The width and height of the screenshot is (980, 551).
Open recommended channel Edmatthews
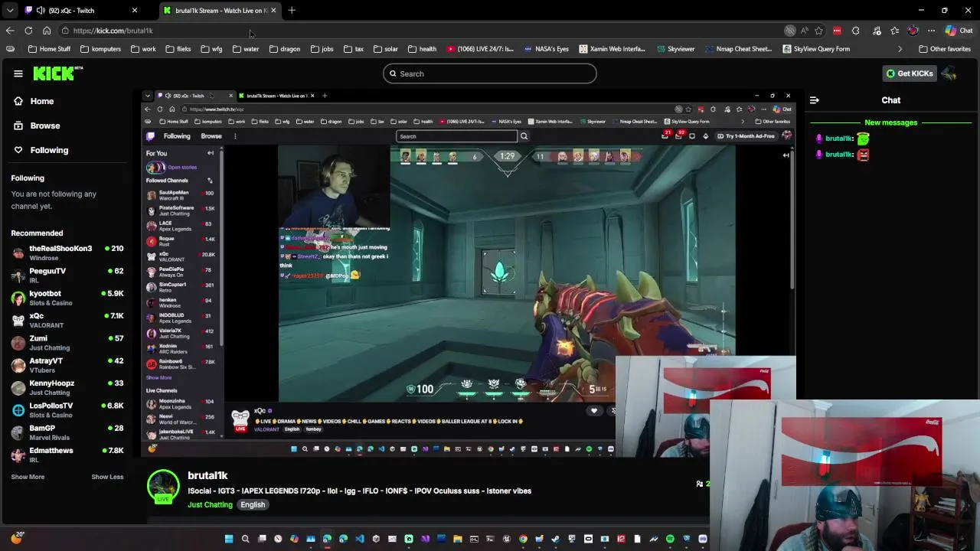[x=67, y=455]
